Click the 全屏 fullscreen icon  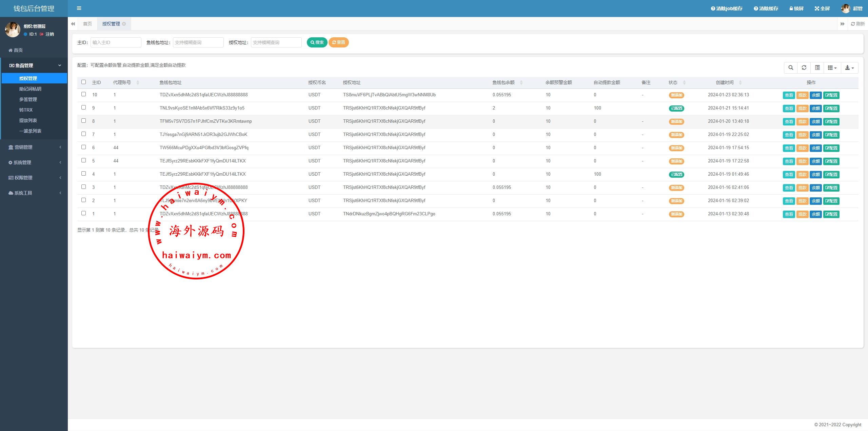pos(816,8)
